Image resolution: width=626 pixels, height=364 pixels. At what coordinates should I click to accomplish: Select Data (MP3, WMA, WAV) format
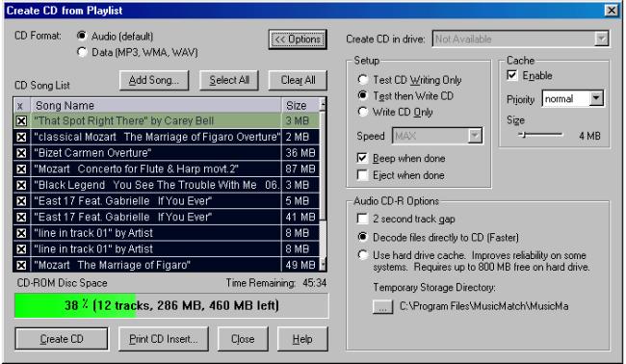tap(82, 52)
